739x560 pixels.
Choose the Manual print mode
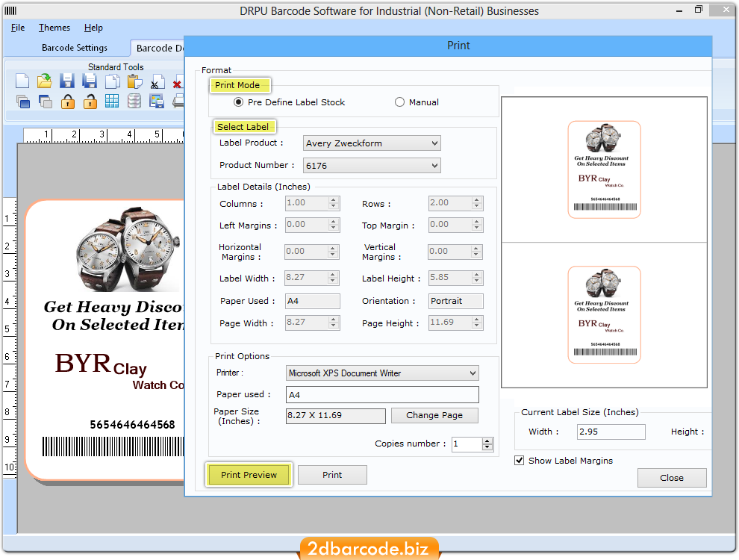399,102
